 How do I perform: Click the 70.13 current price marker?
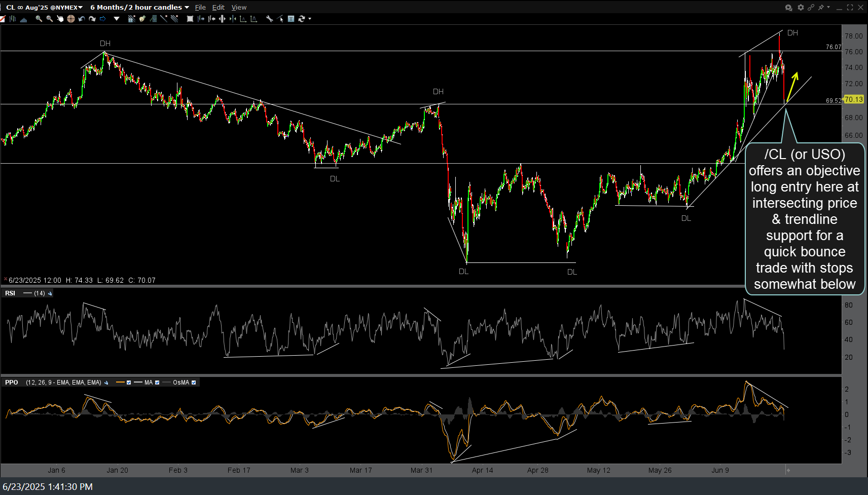(x=853, y=99)
